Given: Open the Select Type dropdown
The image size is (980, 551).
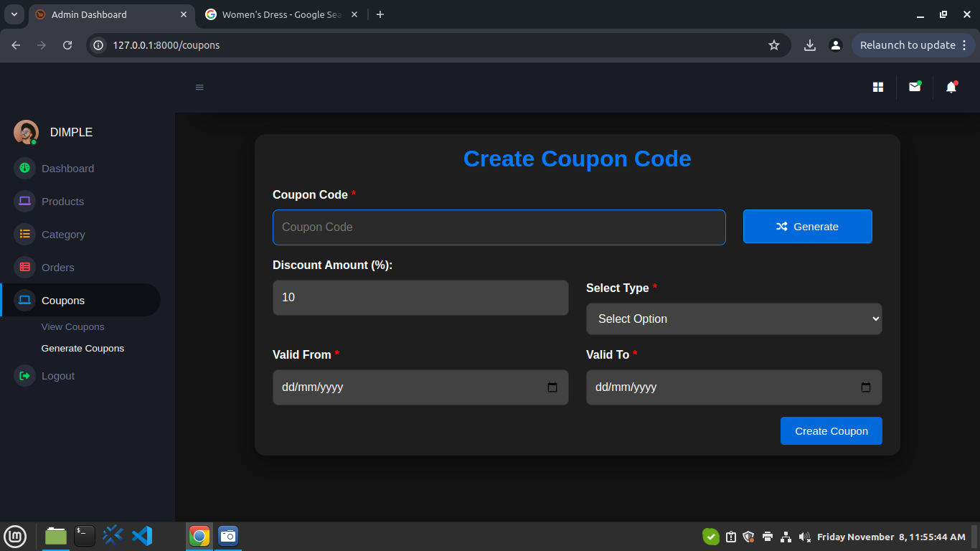Looking at the screenshot, I should 734,319.
